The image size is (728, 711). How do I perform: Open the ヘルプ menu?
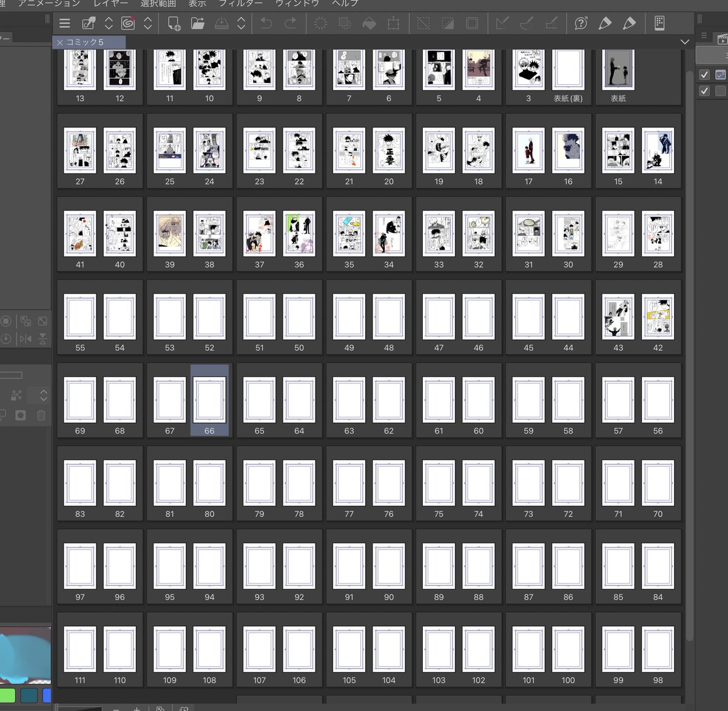click(x=345, y=3)
